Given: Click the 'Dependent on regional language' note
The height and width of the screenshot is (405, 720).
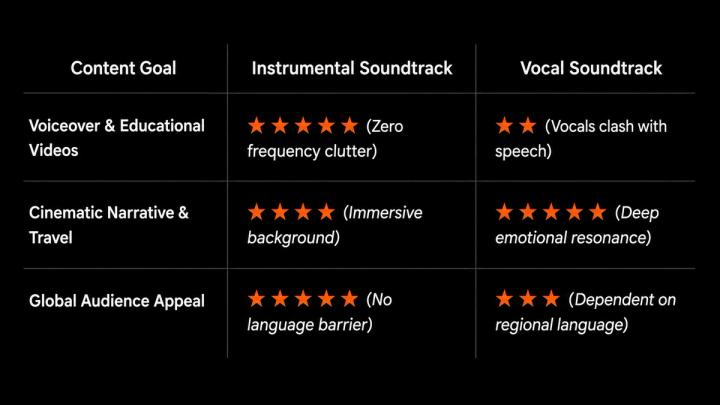Looking at the screenshot, I should (x=585, y=312).
